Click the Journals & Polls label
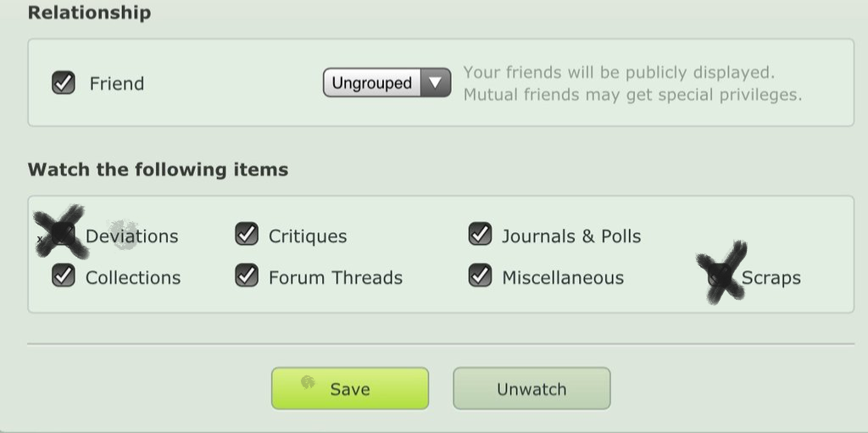868x433 pixels. [x=571, y=236]
